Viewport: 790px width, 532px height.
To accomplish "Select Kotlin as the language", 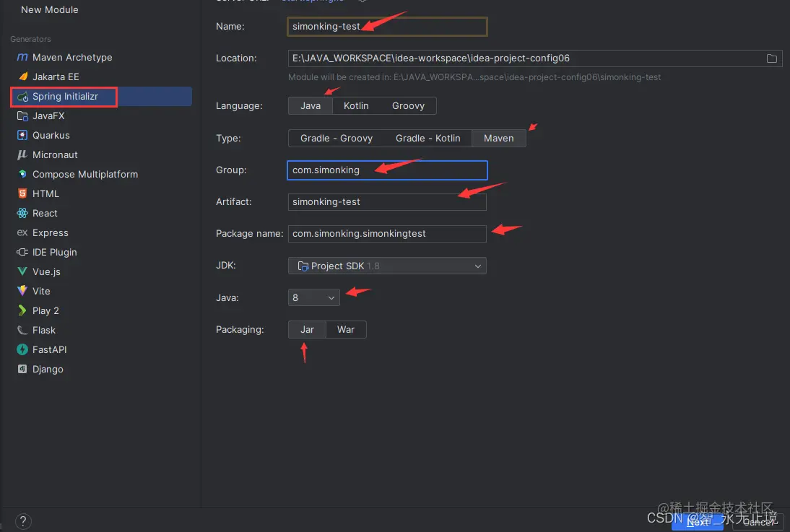I will pyautogui.click(x=356, y=106).
